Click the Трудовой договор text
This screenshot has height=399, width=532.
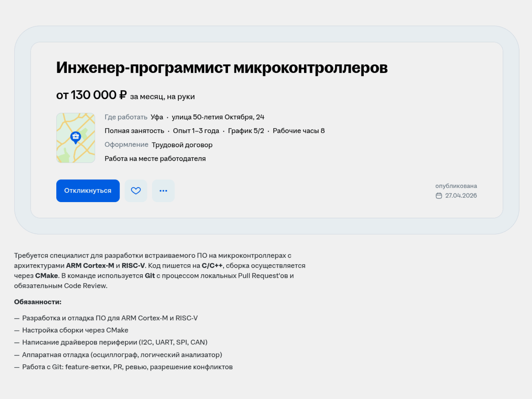(182, 145)
